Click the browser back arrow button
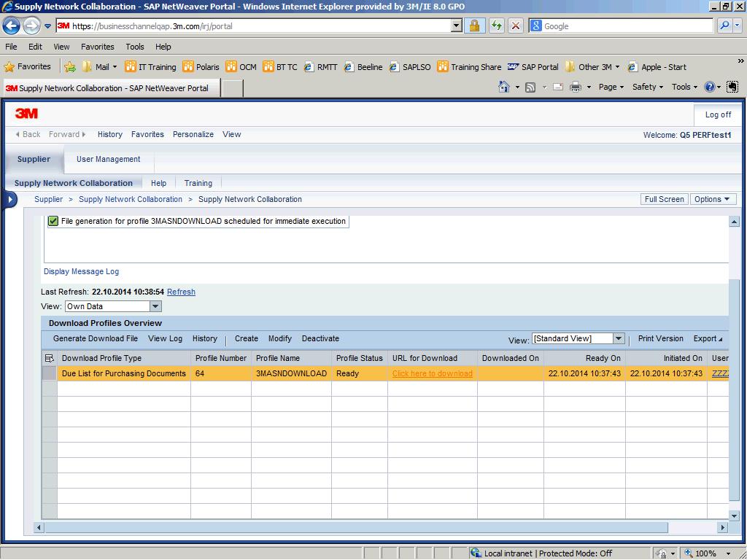747x560 pixels. [x=12, y=26]
